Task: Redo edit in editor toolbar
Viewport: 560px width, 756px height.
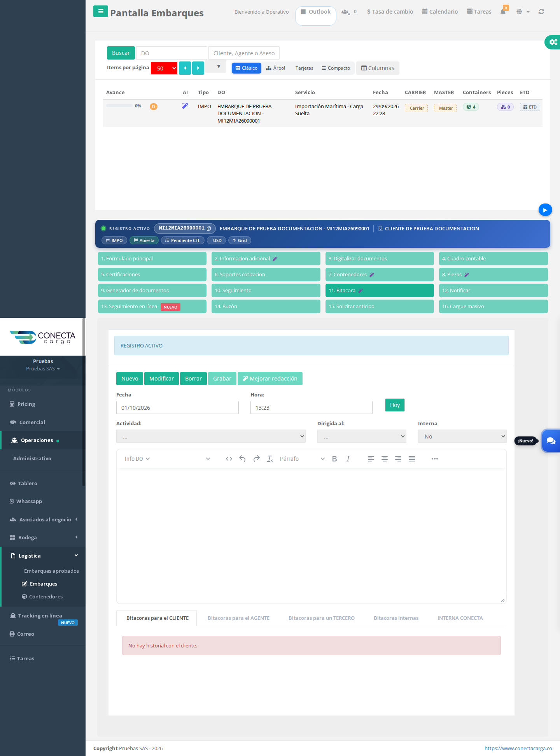Action: (256, 459)
